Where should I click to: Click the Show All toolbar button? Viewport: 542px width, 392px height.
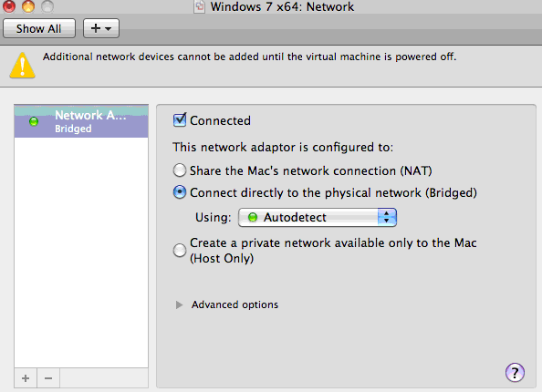click(x=39, y=28)
